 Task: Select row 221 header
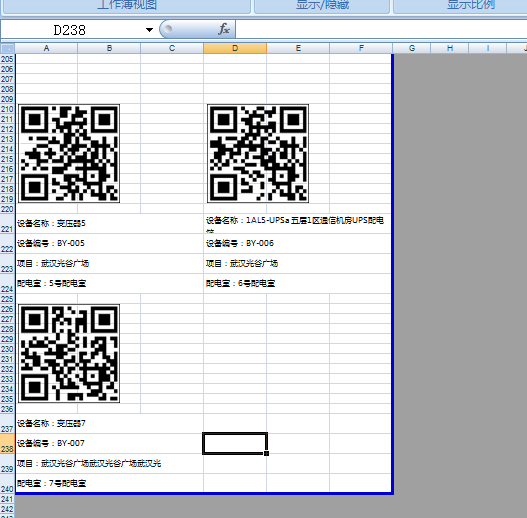[7, 224]
